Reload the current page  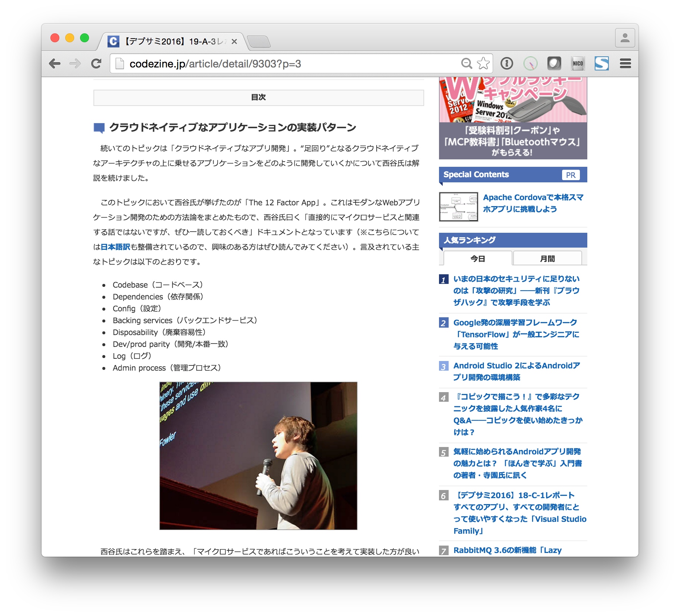coord(96,63)
